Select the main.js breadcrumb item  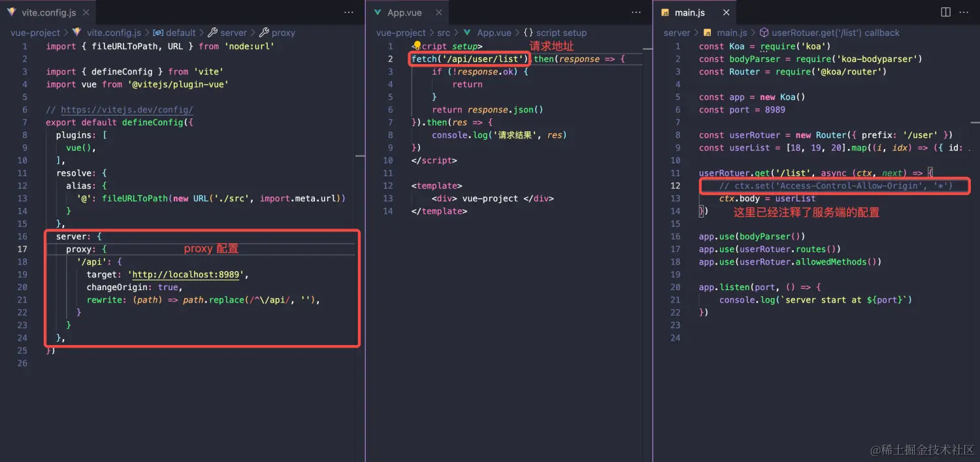[x=725, y=33]
